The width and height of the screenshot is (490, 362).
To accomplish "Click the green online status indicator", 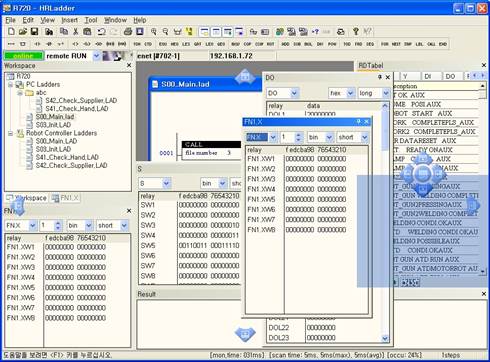I will click(24, 56).
